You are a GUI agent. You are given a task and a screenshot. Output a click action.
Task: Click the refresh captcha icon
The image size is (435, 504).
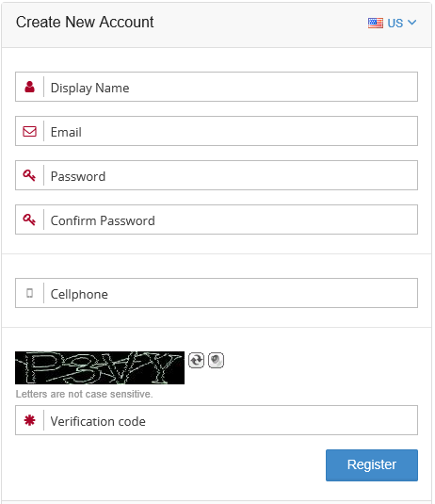tap(196, 360)
